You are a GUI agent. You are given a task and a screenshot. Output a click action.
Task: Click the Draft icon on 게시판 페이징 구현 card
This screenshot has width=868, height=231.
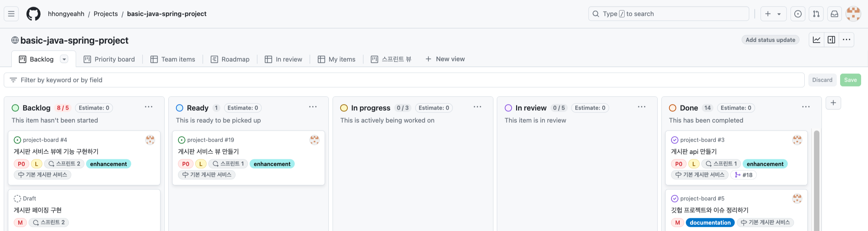17,199
